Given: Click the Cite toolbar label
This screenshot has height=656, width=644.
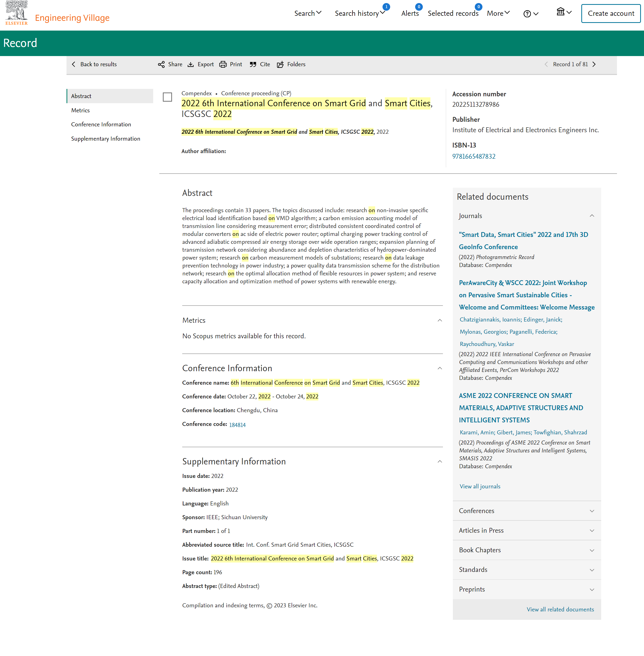Looking at the screenshot, I should pyautogui.click(x=265, y=64).
